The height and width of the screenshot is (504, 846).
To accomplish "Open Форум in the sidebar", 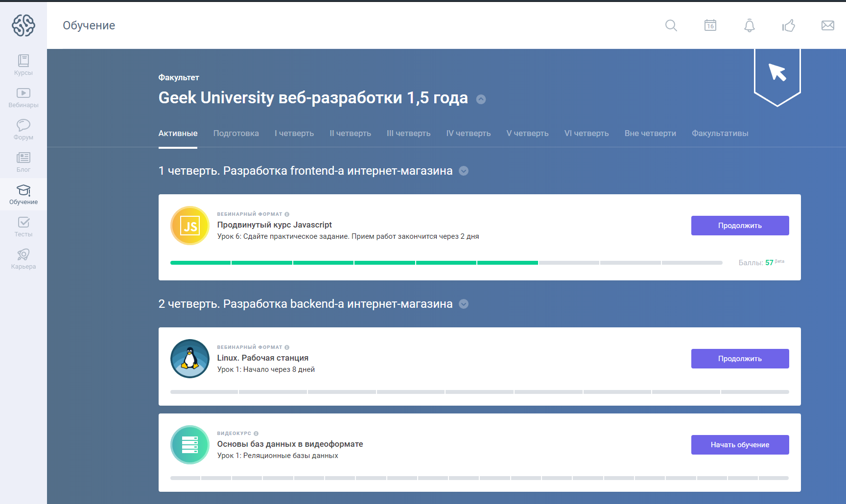I will point(23,130).
